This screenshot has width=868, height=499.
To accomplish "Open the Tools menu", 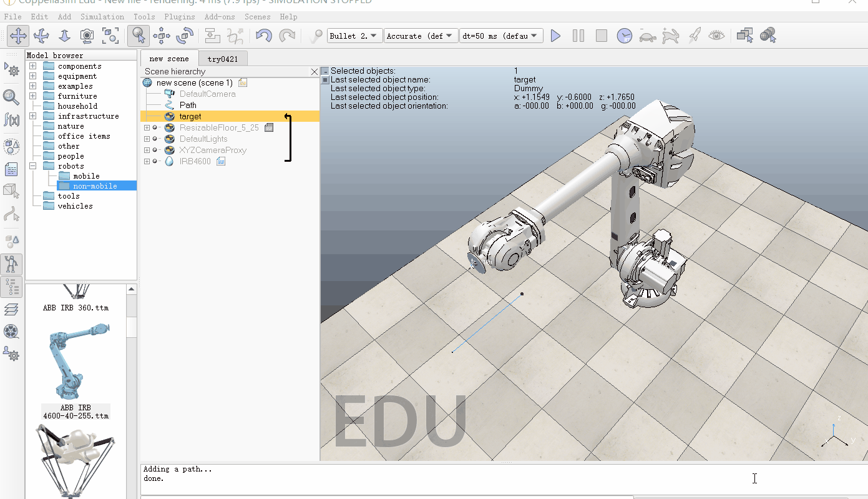I will click(x=144, y=17).
